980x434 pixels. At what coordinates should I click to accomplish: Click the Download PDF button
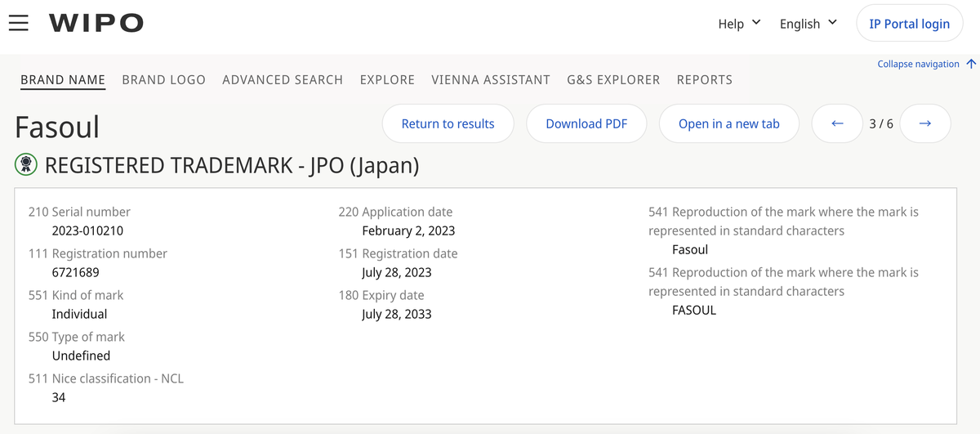click(586, 123)
